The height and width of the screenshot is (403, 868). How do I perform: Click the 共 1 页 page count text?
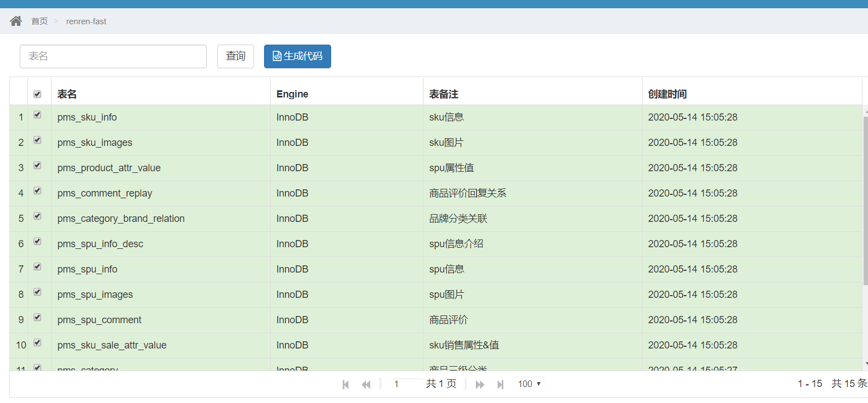tap(441, 384)
